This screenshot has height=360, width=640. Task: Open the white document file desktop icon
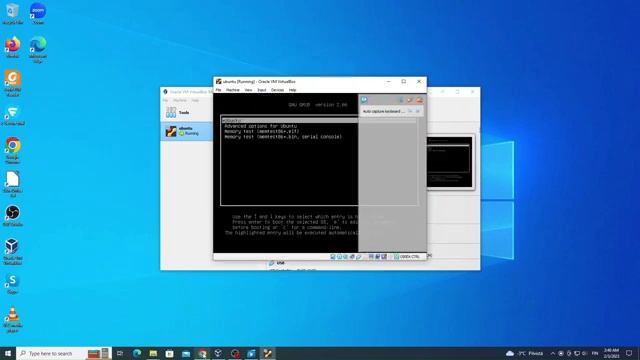(13, 184)
